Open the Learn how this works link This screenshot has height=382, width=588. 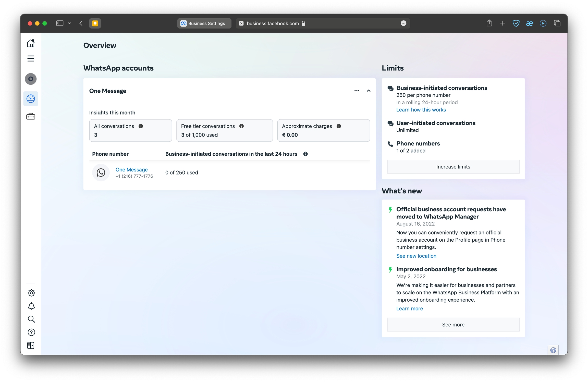(x=421, y=110)
